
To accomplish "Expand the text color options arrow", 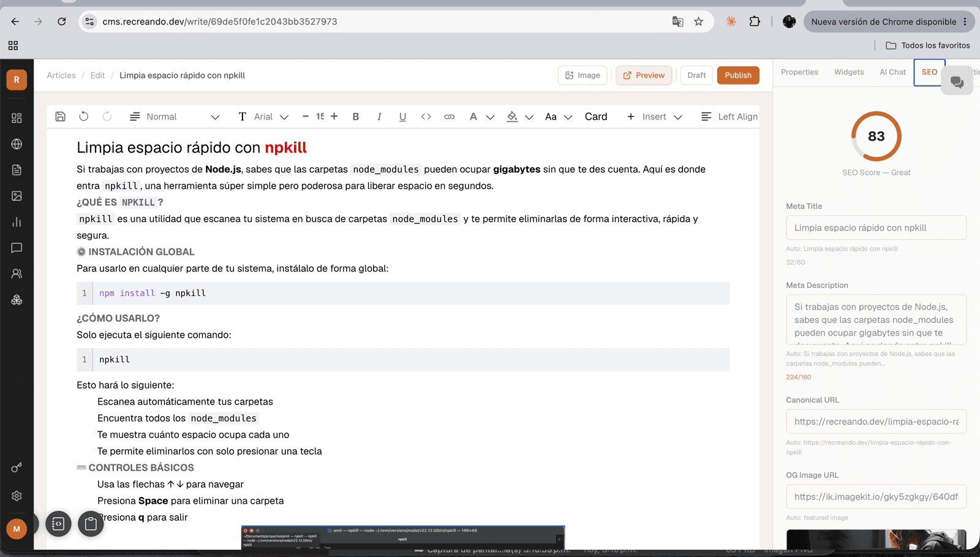I will click(x=491, y=117).
